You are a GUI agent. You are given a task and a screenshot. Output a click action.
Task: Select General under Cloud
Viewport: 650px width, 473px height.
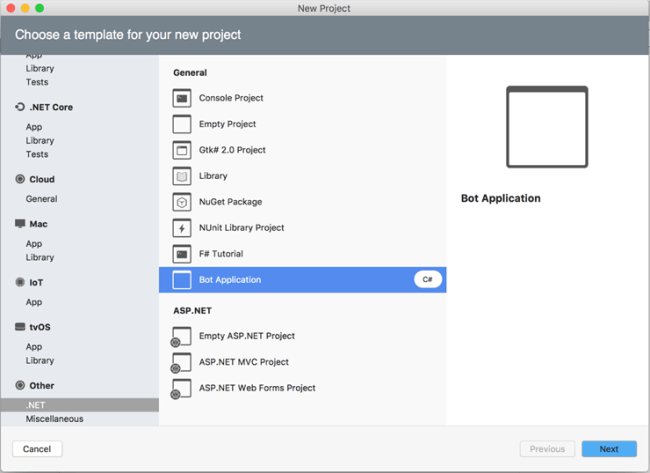pos(41,199)
